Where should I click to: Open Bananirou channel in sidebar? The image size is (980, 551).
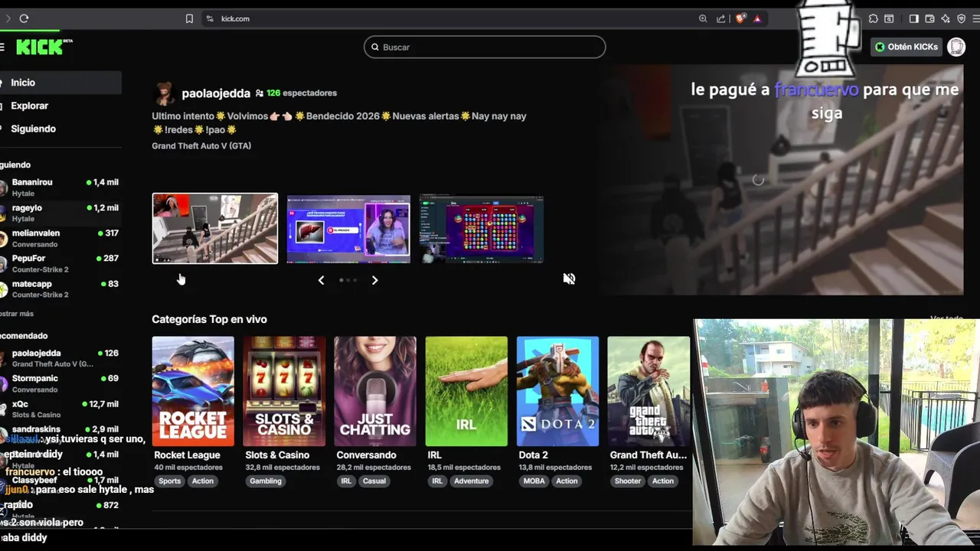[x=60, y=187]
